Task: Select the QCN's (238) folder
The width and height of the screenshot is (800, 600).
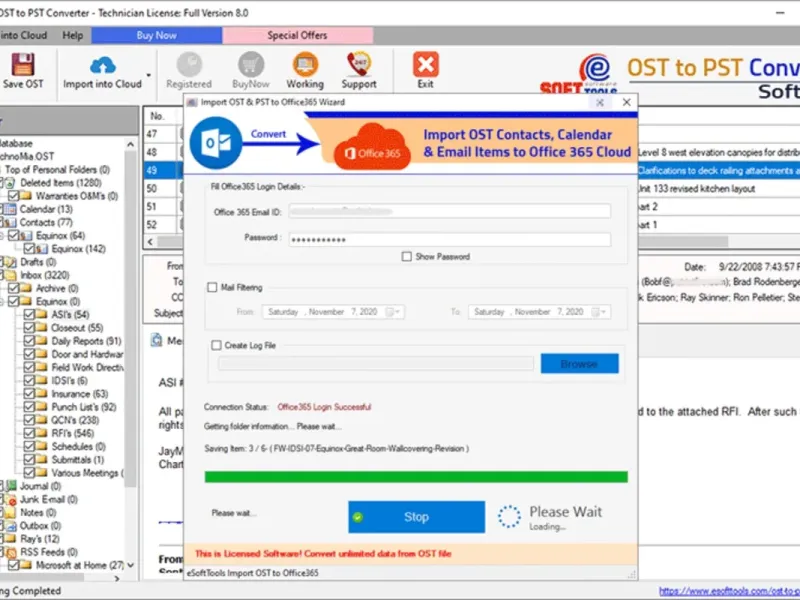Action: pos(75,420)
